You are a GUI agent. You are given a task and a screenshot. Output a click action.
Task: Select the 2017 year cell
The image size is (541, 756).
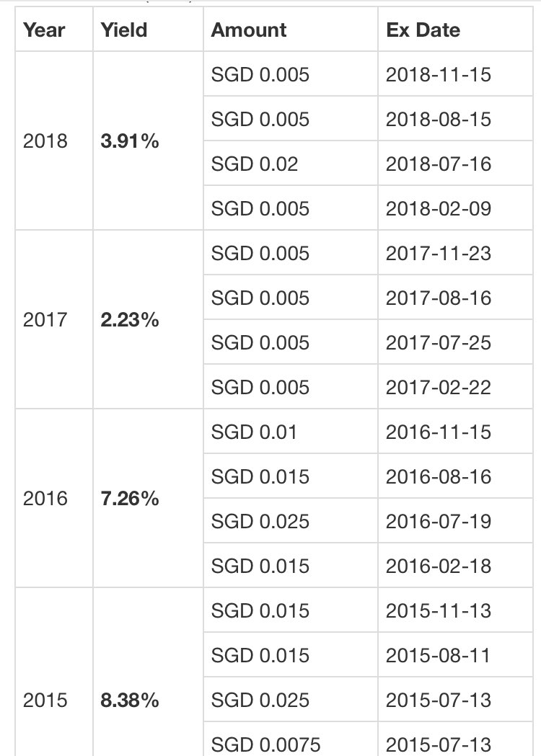(x=45, y=320)
